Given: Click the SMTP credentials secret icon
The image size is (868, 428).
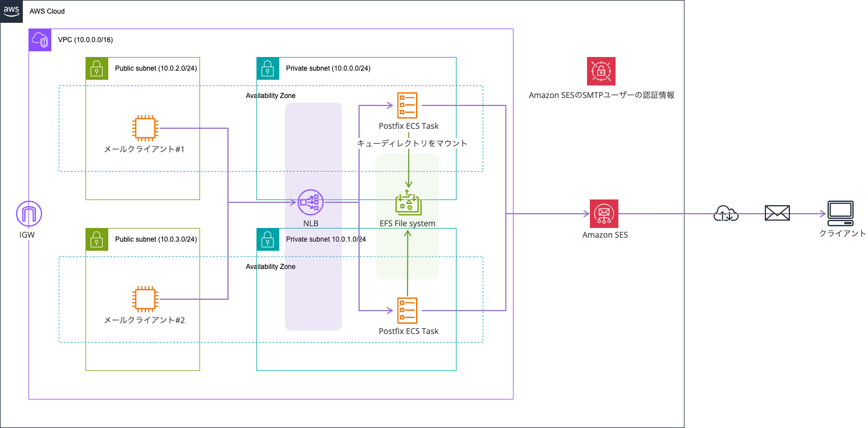Looking at the screenshot, I should (x=601, y=71).
